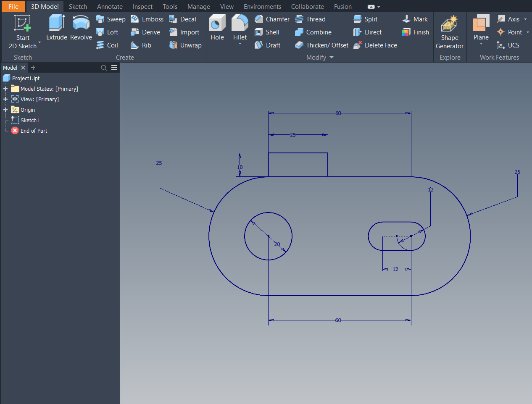Open the Fillet dropdown arrow
The width and height of the screenshot is (532, 404).
pyautogui.click(x=240, y=44)
